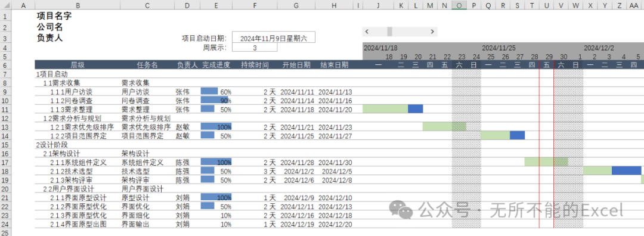Select the 2.1架构设计 level cell
Screen dimensions: 644x236
coord(62,154)
